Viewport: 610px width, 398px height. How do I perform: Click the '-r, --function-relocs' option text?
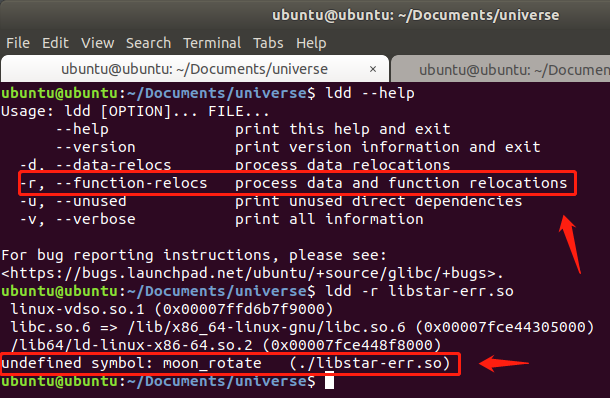(x=114, y=183)
